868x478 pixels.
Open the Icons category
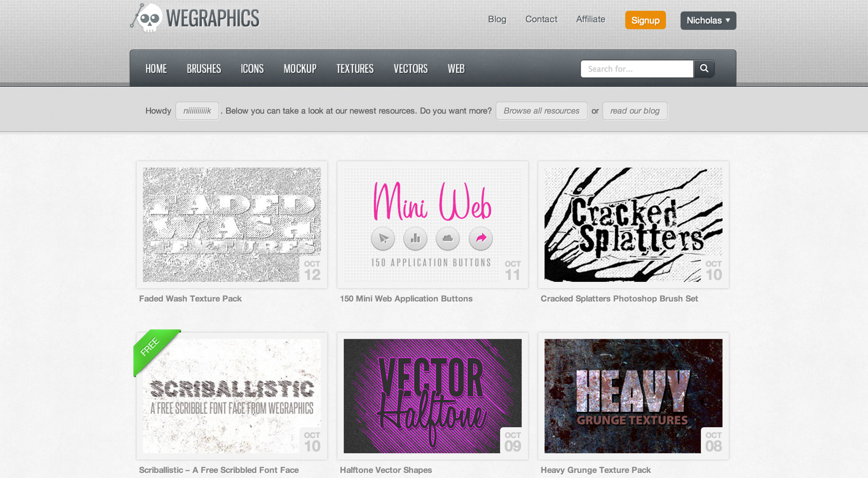point(252,69)
